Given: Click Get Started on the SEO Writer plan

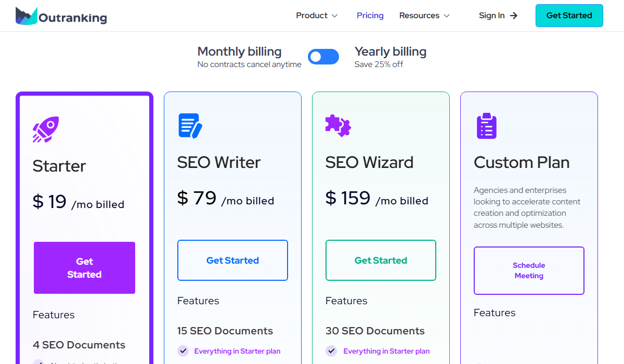Looking at the screenshot, I should coord(232,260).
